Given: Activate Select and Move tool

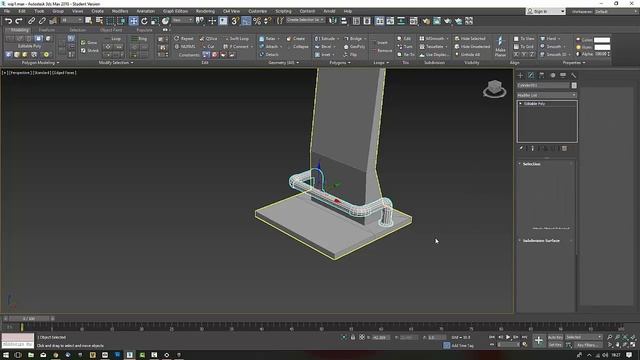Looking at the screenshot, I should (x=133, y=21).
